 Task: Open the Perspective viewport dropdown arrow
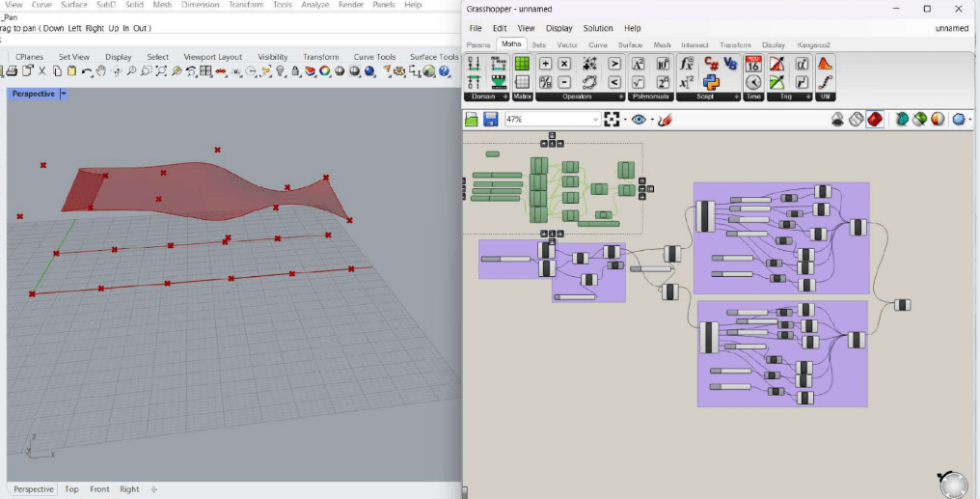tap(64, 94)
